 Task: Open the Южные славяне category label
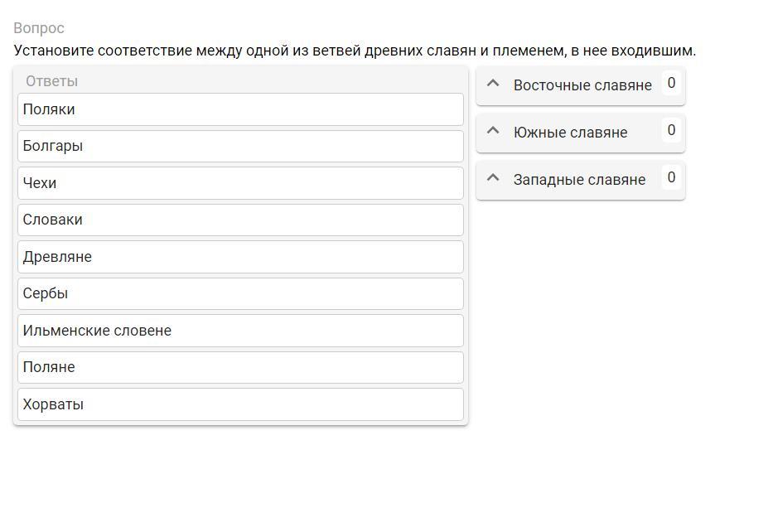click(x=570, y=133)
